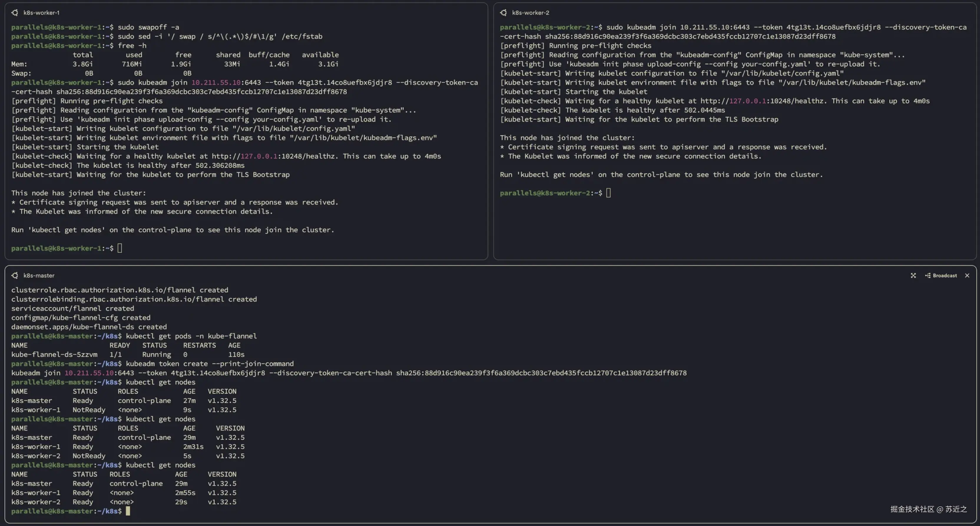Open the 127.0.0.1 healthz link in worker-1
The image size is (980, 526).
point(259,156)
